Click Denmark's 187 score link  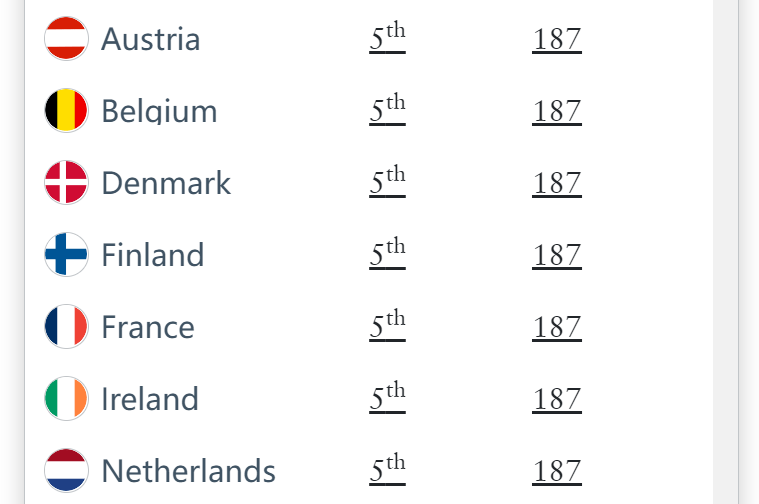[x=557, y=184]
